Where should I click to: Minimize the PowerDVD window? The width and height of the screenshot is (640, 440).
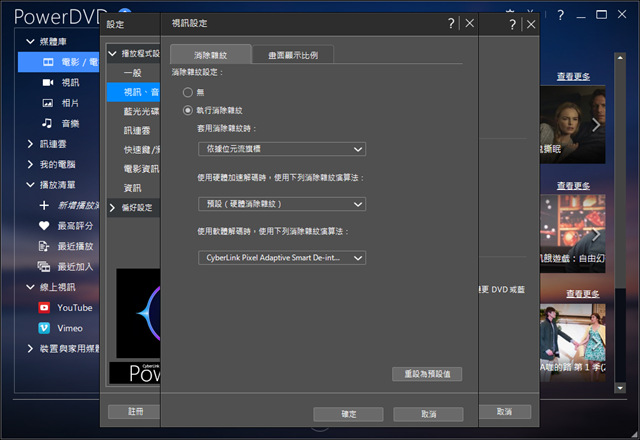[581, 16]
